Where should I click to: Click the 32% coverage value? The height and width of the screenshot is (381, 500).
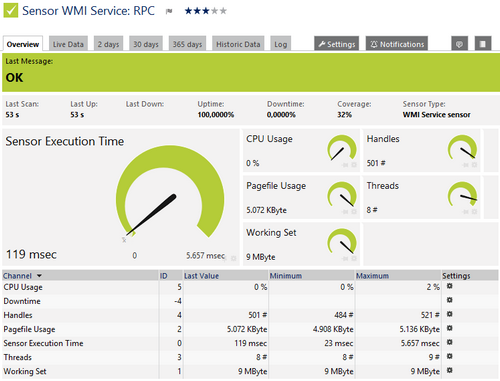point(344,115)
